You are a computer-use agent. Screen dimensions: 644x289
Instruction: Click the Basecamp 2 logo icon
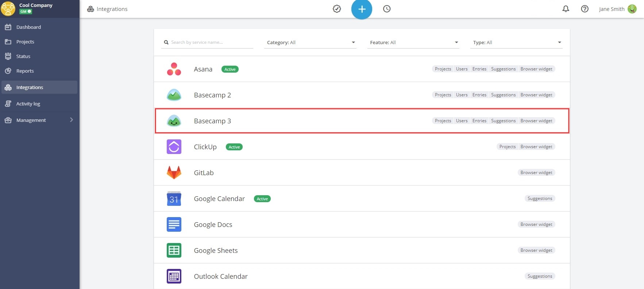pyautogui.click(x=174, y=95)
